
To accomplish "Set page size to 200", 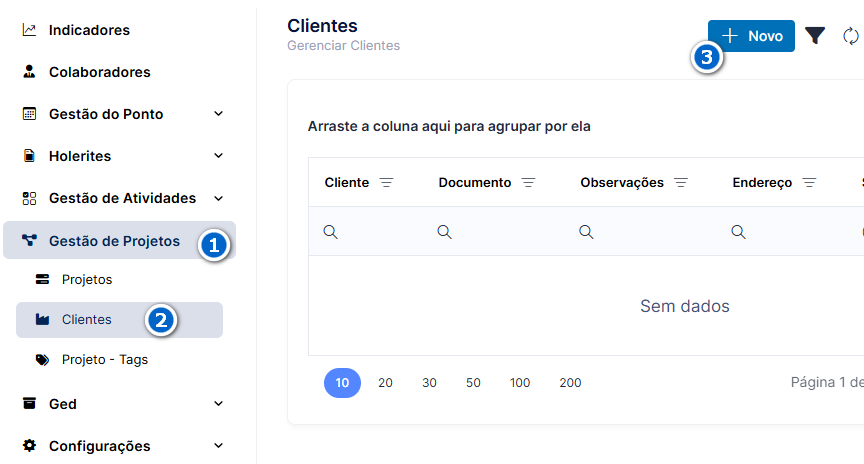I will (x=570, y=382).
